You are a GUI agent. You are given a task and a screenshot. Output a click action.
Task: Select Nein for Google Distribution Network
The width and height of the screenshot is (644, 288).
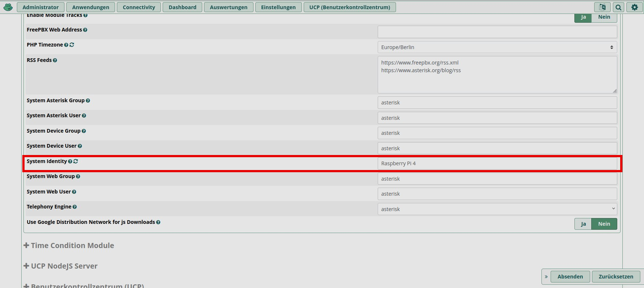604,224
